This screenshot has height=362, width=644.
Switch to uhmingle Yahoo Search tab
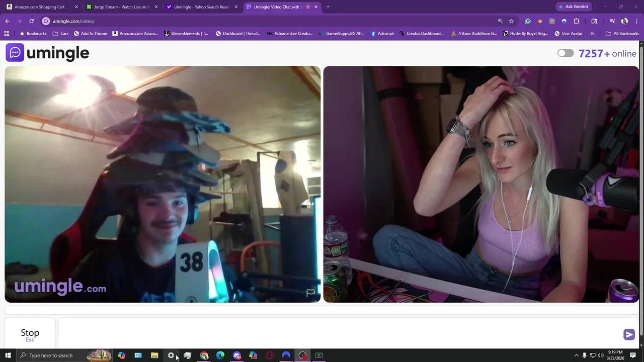pyautogui.click(x=201, y=7)
